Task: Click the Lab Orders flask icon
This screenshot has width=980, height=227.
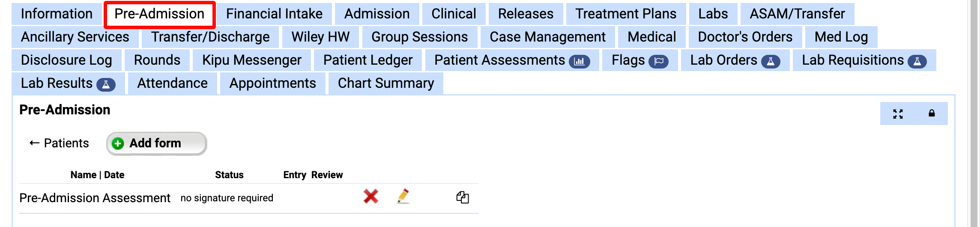Action: (x=770, y=61)
